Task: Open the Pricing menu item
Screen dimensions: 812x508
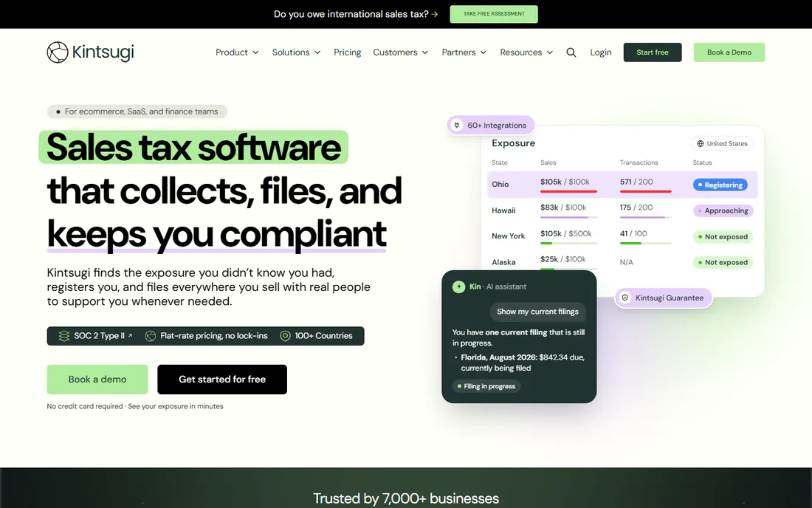Action: [x=348, y=52]
